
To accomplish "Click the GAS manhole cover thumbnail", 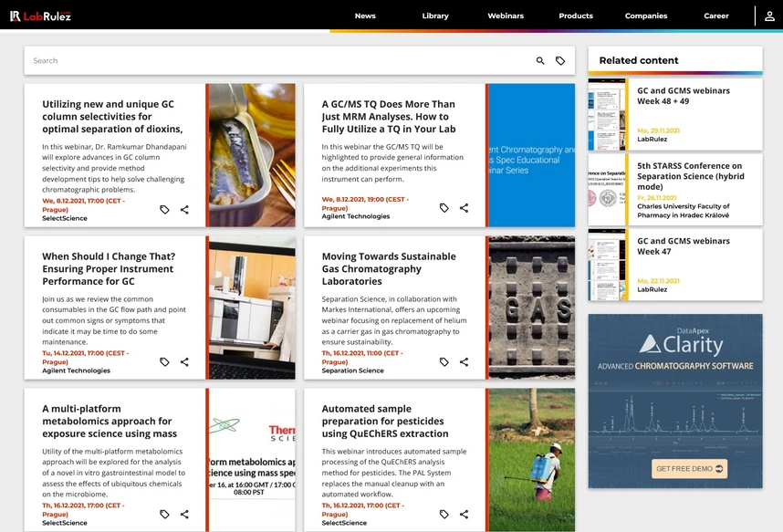I will [531, 308].
